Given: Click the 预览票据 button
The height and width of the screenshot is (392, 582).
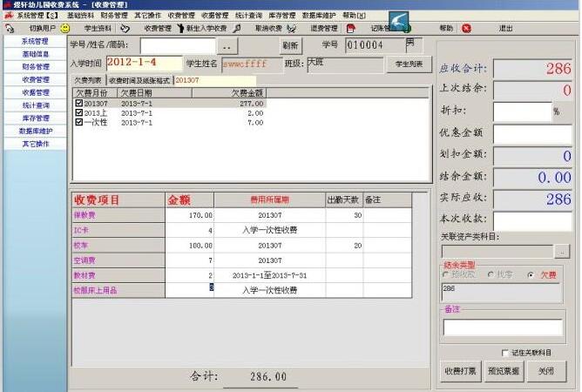Looking at the screenshot, I should pos(504,371).
